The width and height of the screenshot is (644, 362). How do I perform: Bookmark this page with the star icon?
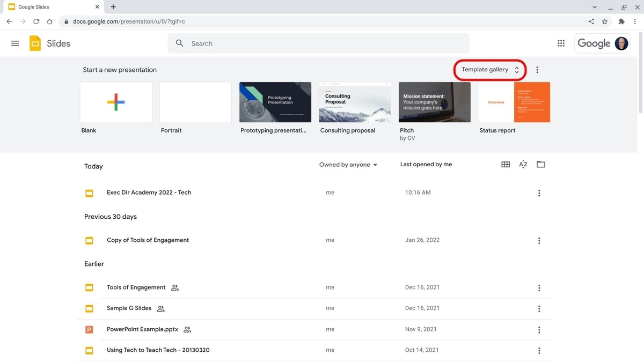(x=605, y=21)
